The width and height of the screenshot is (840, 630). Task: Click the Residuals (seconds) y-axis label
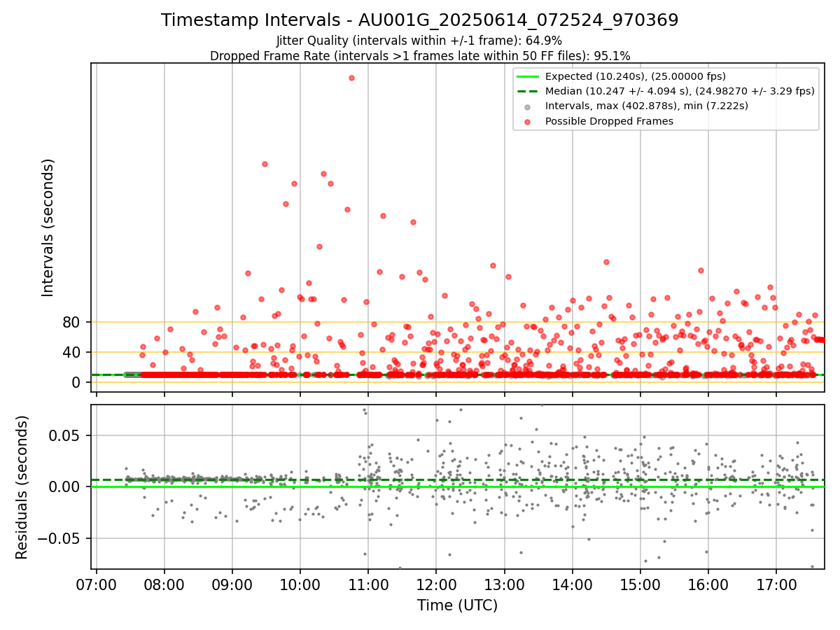[22, 486]
